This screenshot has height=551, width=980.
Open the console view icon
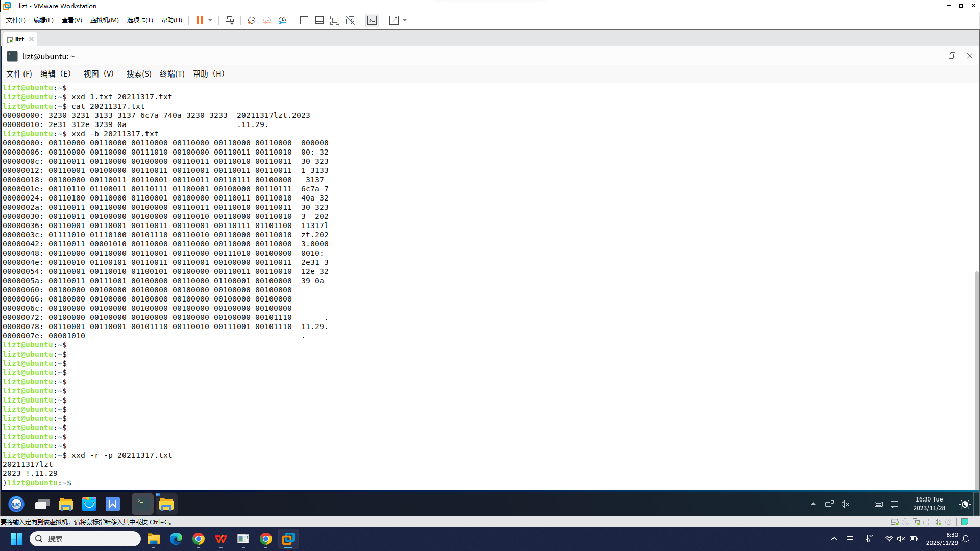[372, 20]
